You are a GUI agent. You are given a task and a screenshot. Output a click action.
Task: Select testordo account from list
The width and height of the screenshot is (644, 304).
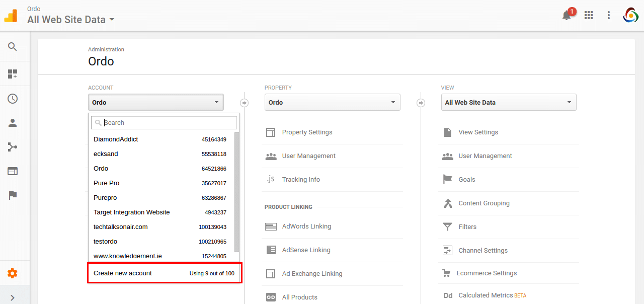[x=162, y=242]
